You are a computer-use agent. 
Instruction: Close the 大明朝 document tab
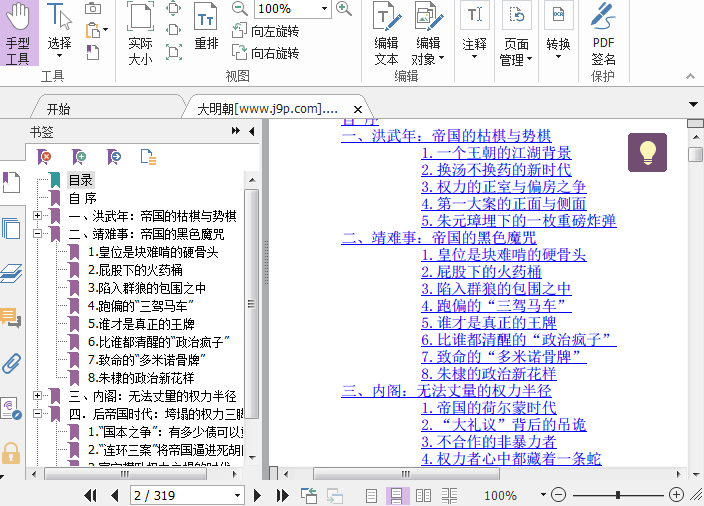point(358,109)
